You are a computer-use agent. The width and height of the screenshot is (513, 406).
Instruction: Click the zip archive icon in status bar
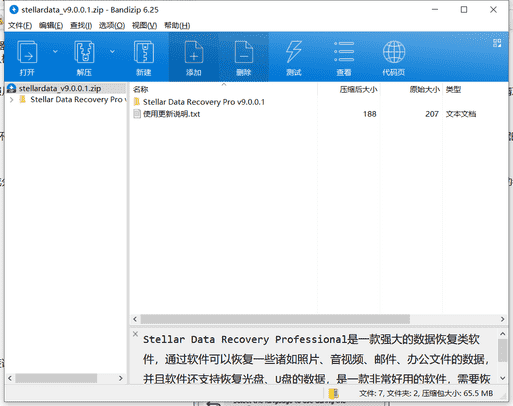click(x=333, y=393)
